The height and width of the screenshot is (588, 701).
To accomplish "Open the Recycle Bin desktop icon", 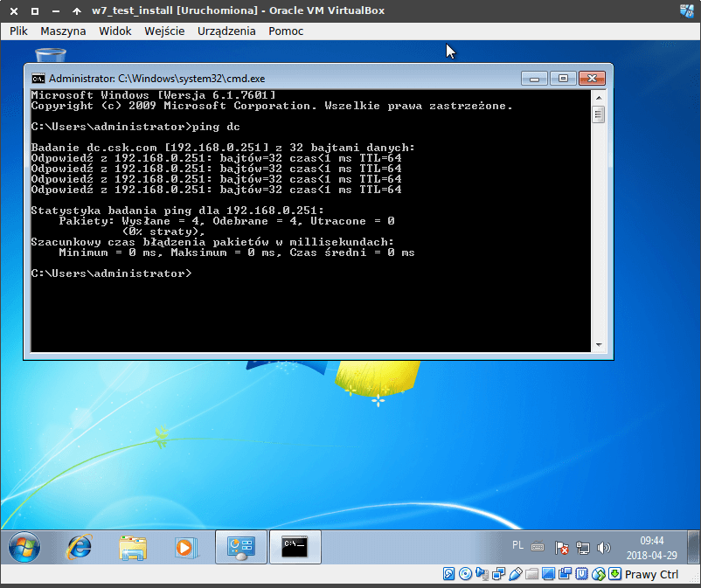I will (51, 56).
